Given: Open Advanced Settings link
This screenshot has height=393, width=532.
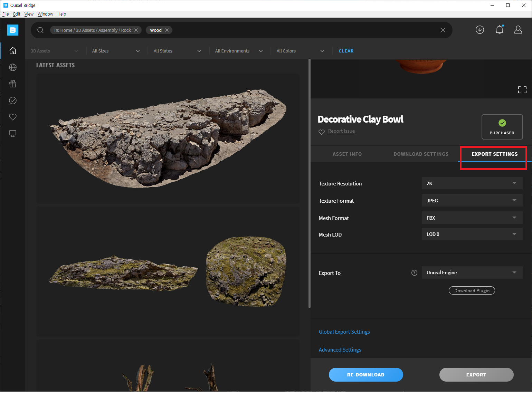Looking at the screenshot, I should click(340, 349).
